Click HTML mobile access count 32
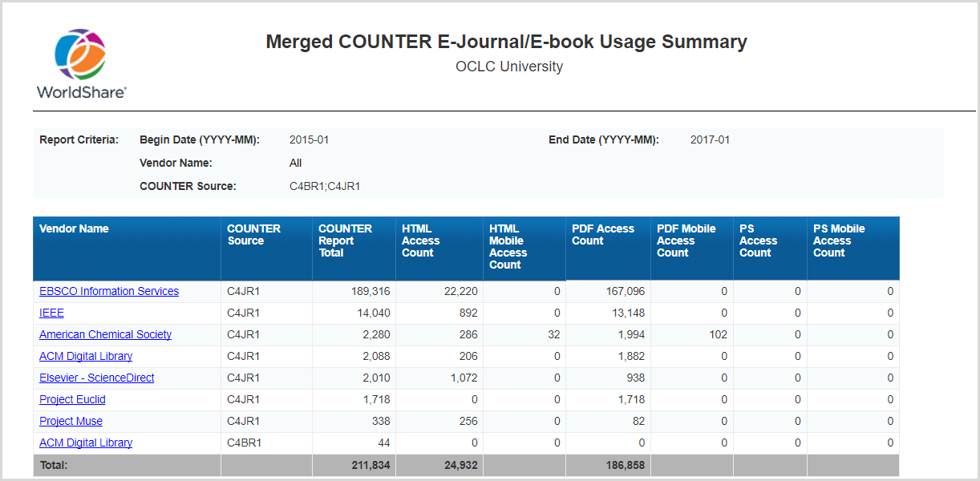 tap(554, 334)
